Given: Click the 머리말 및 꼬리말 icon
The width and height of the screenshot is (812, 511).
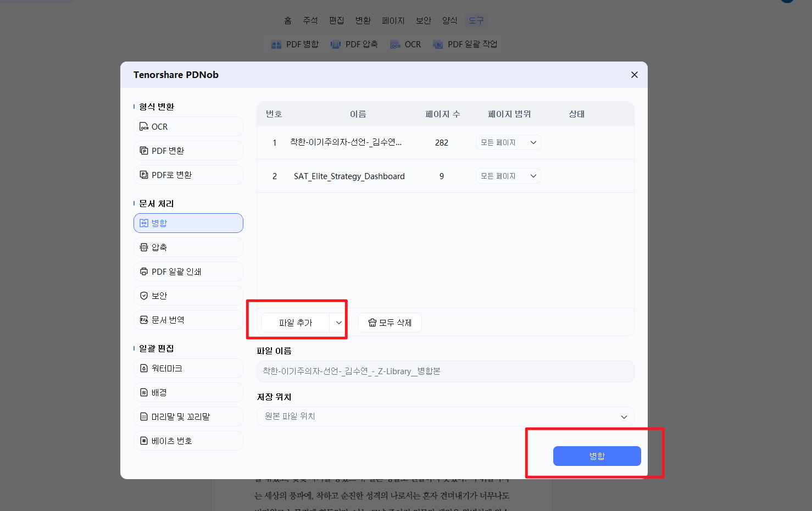Looking at the screenshot, I should point(144,416).
